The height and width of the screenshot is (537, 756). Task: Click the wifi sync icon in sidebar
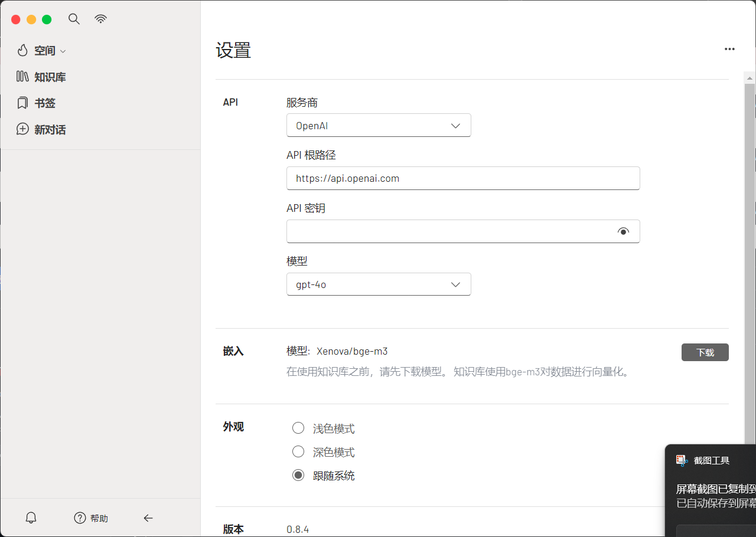(100, 18)
